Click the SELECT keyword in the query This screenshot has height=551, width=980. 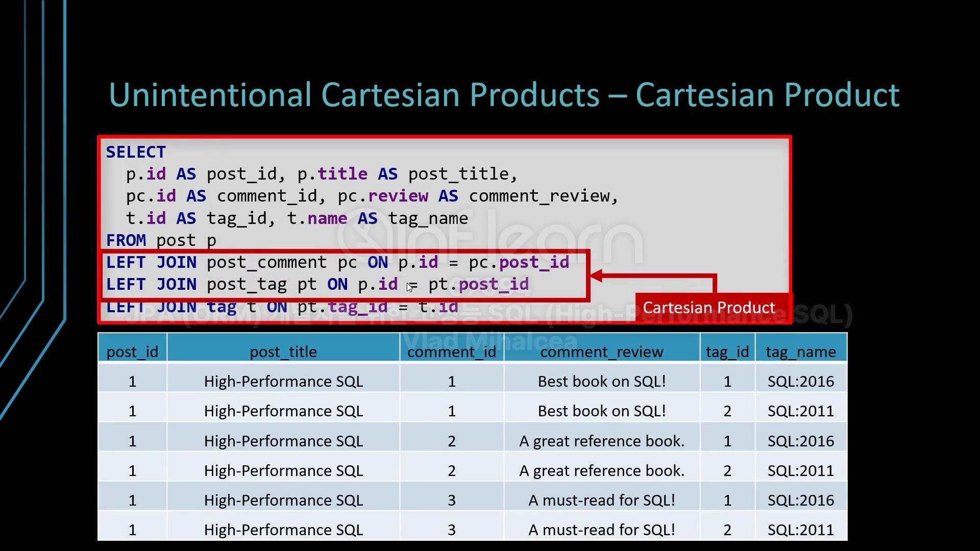coord(136,152)
